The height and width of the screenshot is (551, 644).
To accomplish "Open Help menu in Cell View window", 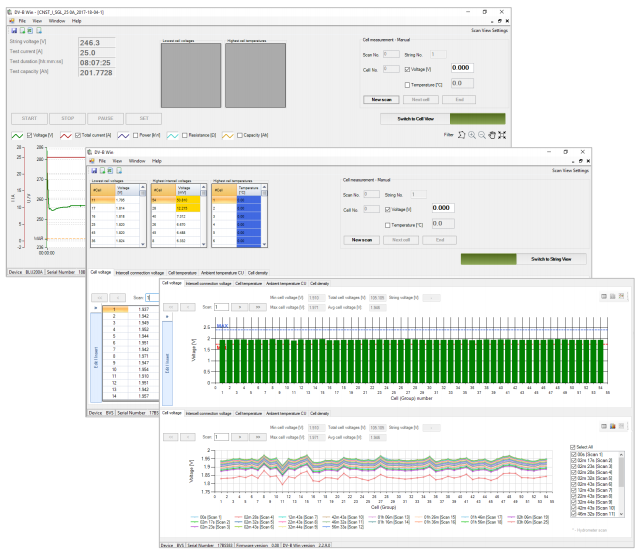I will point(156,161).
